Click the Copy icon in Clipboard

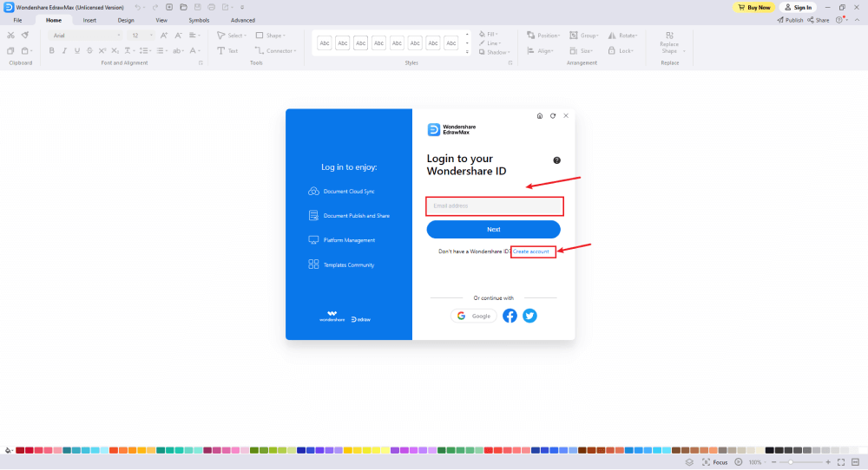coord(10,51)
